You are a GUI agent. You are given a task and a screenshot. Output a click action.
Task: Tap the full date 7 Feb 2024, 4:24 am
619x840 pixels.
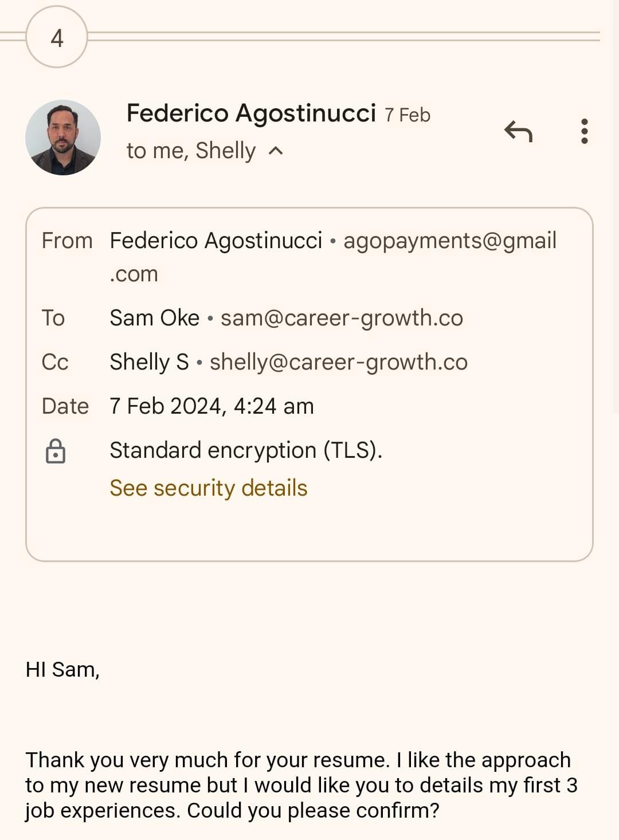211,406
